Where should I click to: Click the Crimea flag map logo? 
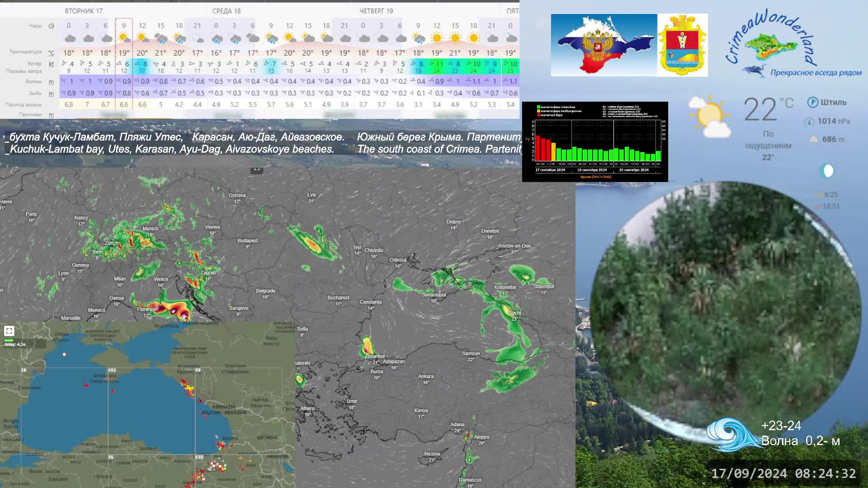pyautogui.click(x=604, y=45)
